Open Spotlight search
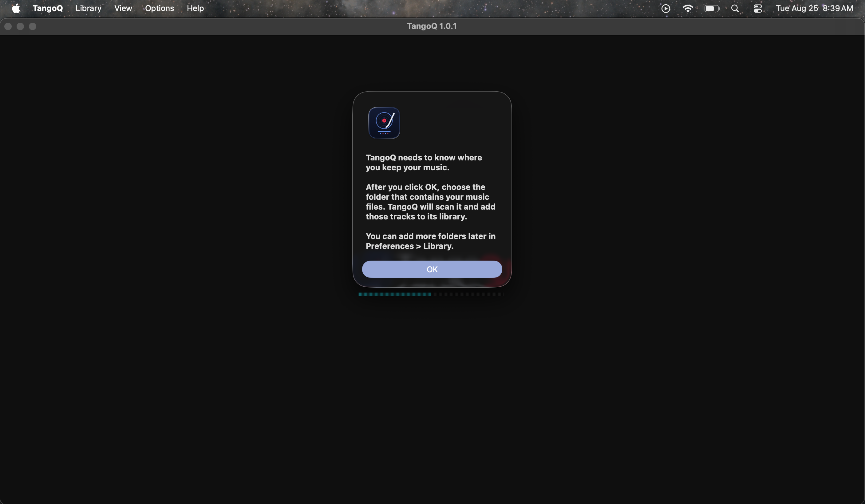 [x=735, y=9]
